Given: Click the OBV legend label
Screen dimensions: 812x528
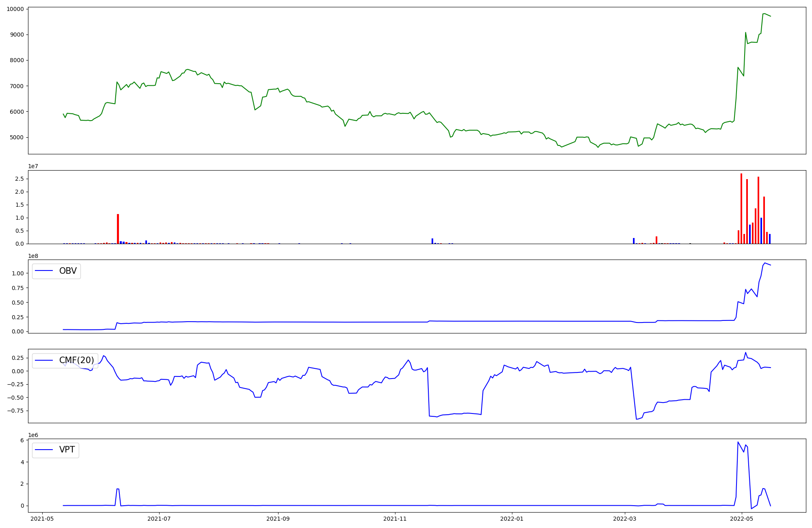Looking at the screenshot, I should [x=68, y=271].
